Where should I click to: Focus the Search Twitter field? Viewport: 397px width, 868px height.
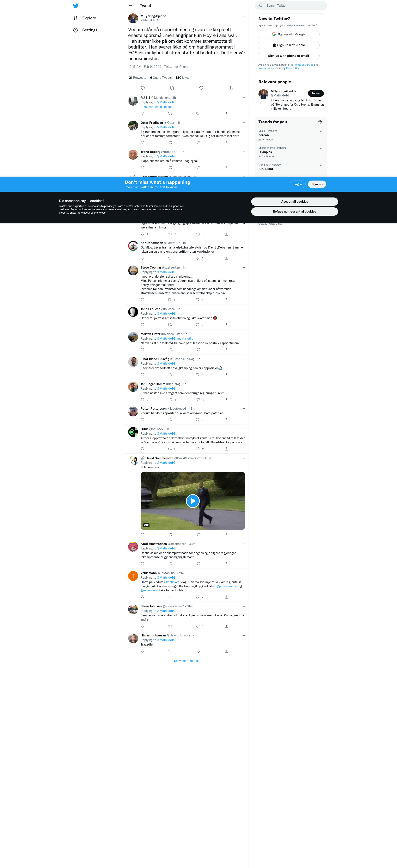tap(291, 5)
